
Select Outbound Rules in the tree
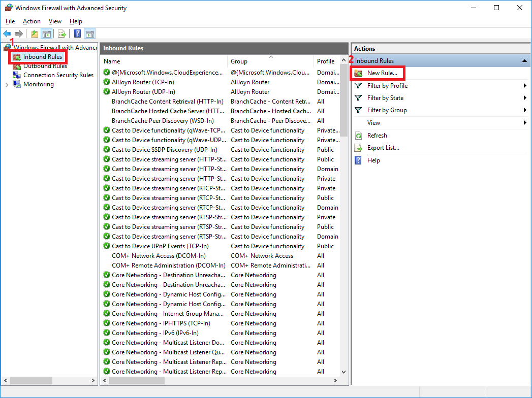[45, 66]
